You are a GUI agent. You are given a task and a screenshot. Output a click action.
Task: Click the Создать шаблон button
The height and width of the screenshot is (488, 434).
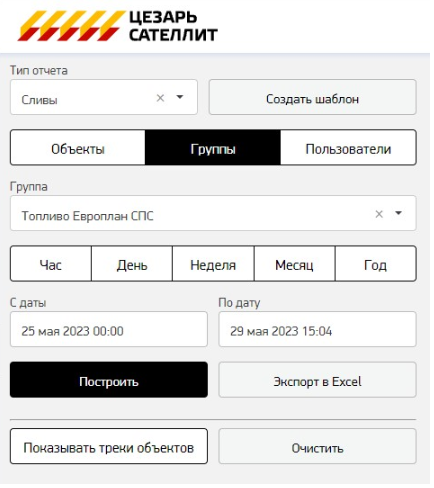313,97
